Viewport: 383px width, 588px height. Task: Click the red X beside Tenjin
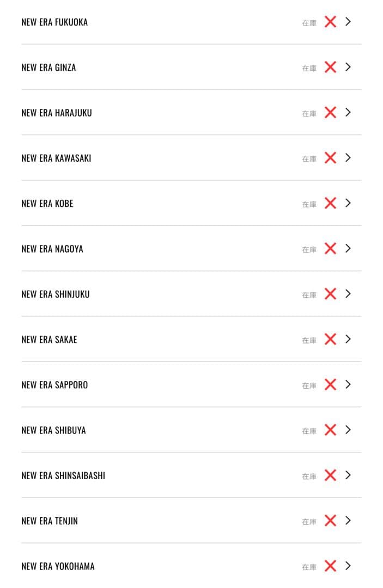[x=330, y=521]
